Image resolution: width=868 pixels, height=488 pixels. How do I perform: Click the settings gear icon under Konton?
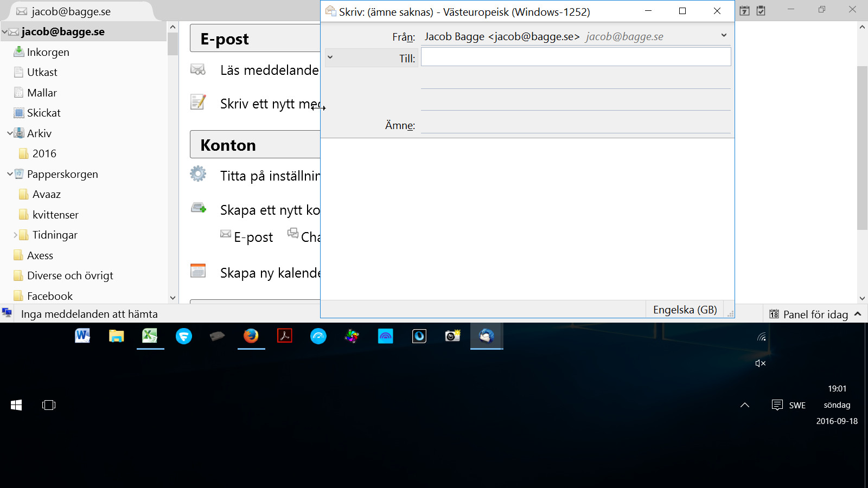pyautogui.click(x=198, y=174)
